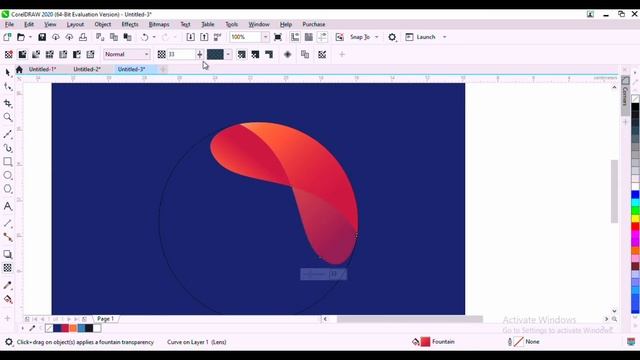Viewport: 640px width, 360px height.
Task: Select the Artistic Media tool
Action: pyautogui.click(x=8, y=148)
